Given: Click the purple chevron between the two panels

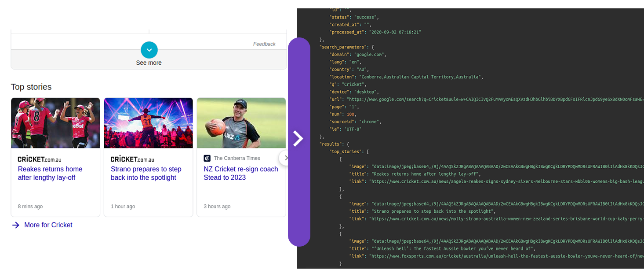Looking at the screenshot, I should 299,138.
